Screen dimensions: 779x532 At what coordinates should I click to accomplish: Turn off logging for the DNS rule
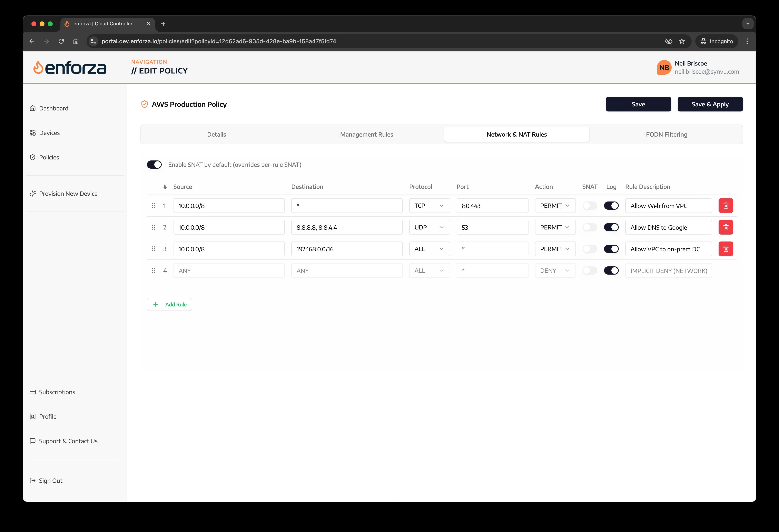[x=611, y=227]
